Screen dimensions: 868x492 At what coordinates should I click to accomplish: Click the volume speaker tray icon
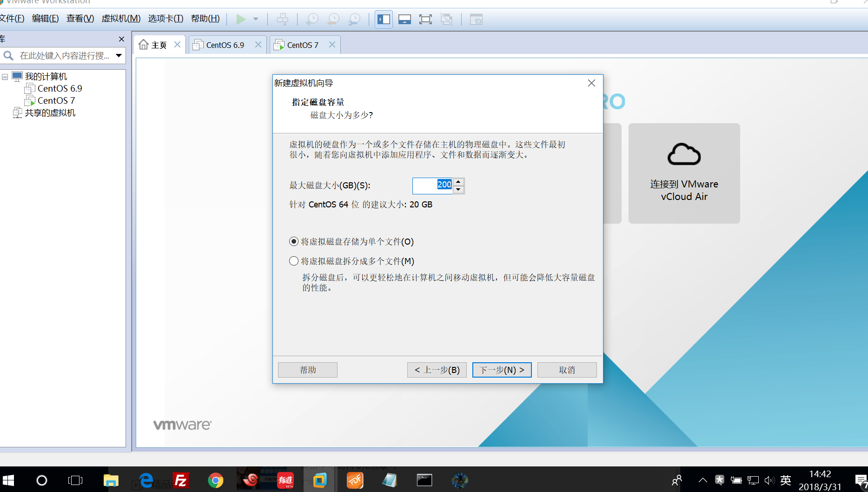tap(769, 480)
